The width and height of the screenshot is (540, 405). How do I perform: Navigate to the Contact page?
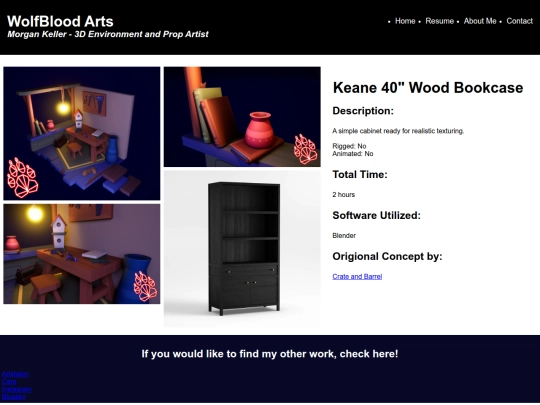point(519,21)
